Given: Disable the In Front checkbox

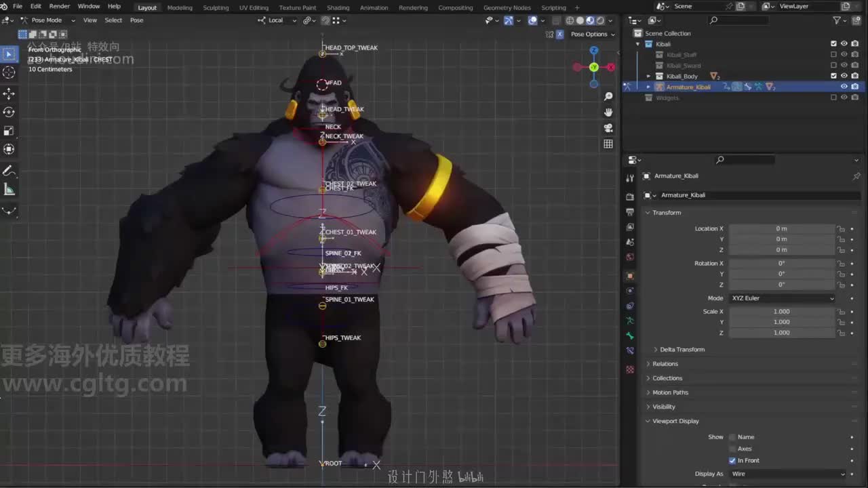Looking at the screenshot, I should 732,461.
